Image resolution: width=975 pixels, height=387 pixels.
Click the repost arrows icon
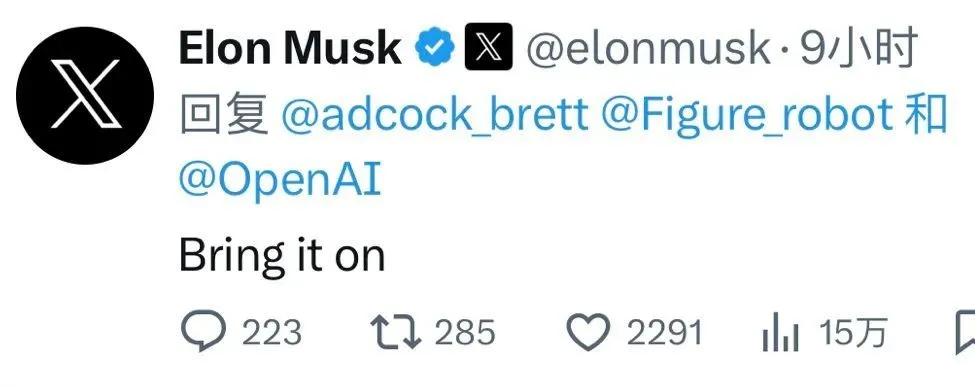click(396, 332)
